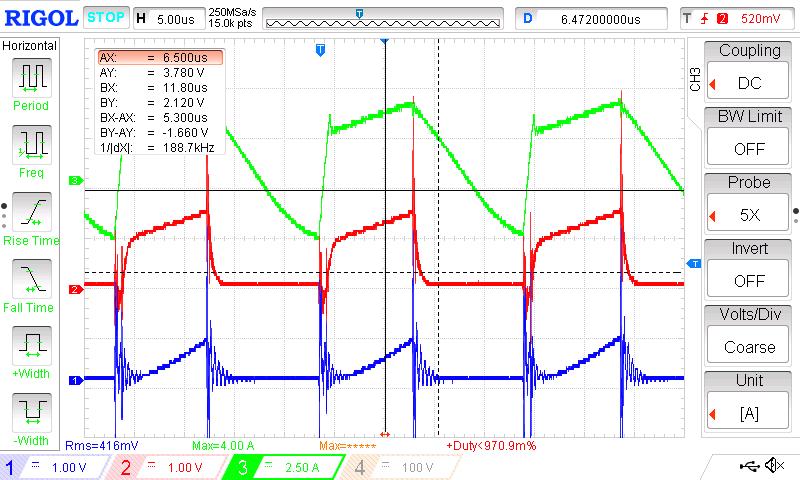The width and height of the screenshot is (800, 480).
Task: Select the Rise Time measurement icon
Action: pyautogui.click(x=32, y=212)
